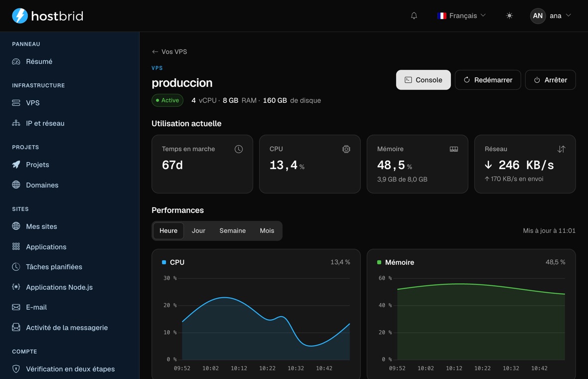Screen dimensions: 588x379
Task: Click the French flag icon
Action: [x=442, y=16]
